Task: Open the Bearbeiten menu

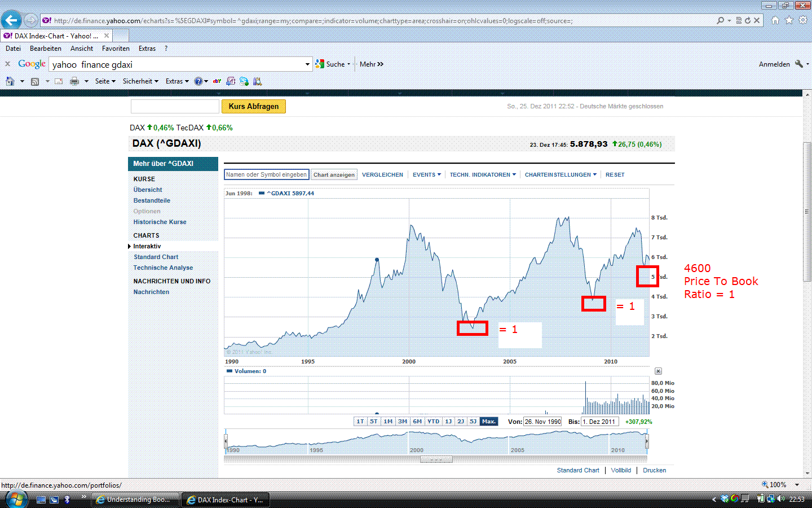Action: pos(46,49)
